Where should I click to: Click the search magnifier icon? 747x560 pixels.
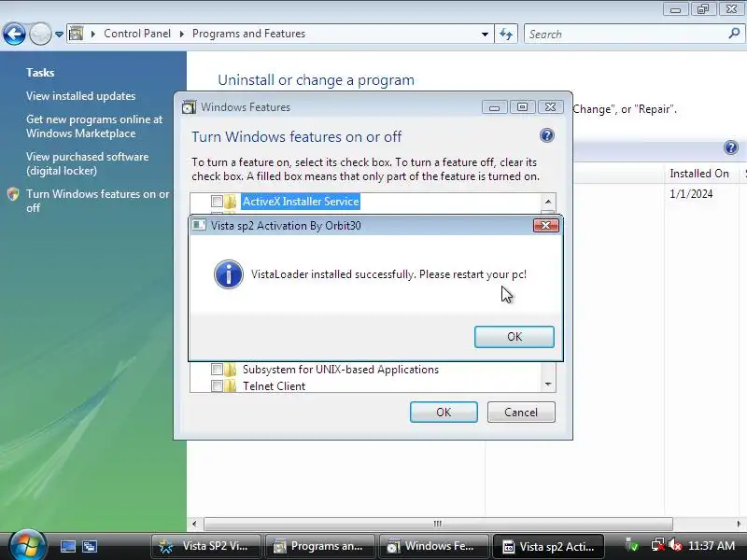coord(734,34)
